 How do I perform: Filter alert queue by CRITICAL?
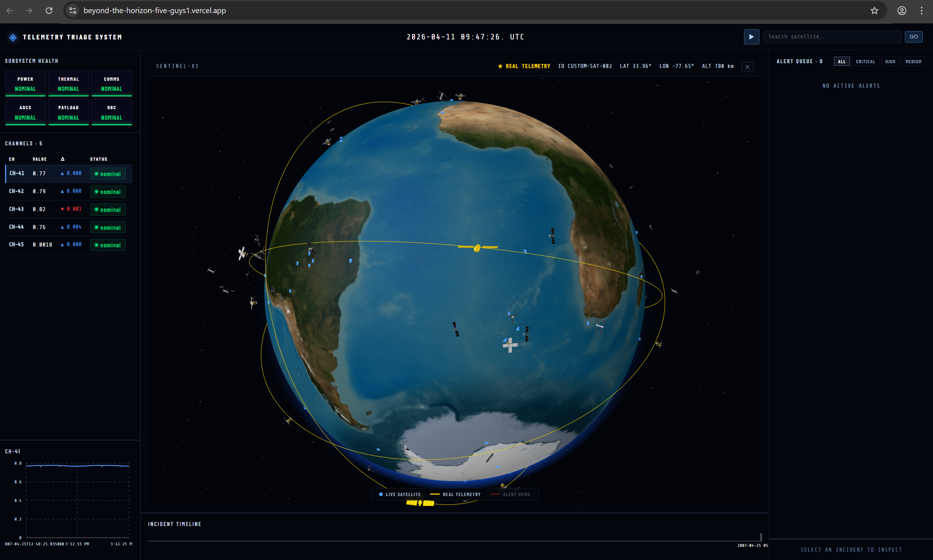[x=865, y=61]
